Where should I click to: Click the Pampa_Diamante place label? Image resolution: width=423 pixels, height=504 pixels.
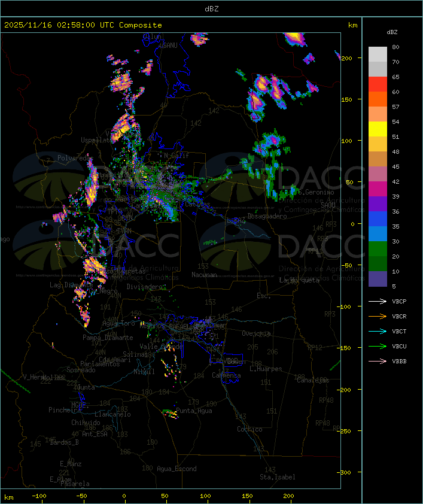(x=108, y=338)
